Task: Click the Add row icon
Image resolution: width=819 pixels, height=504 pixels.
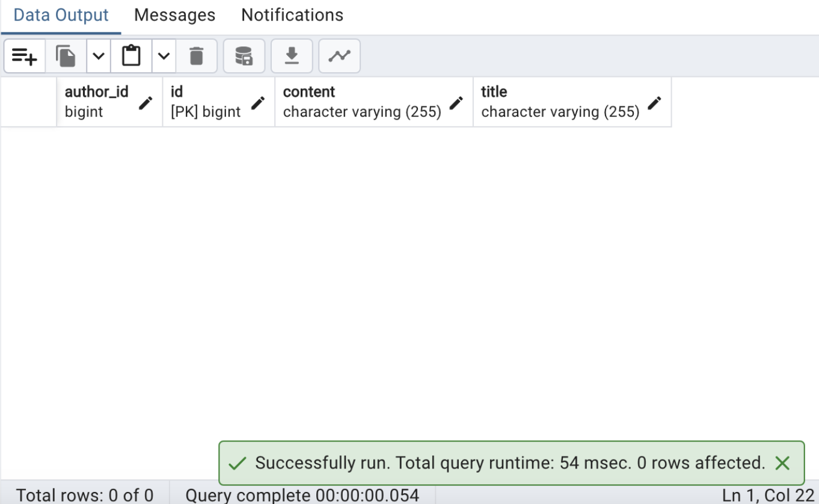Action: tap(24, 57)
